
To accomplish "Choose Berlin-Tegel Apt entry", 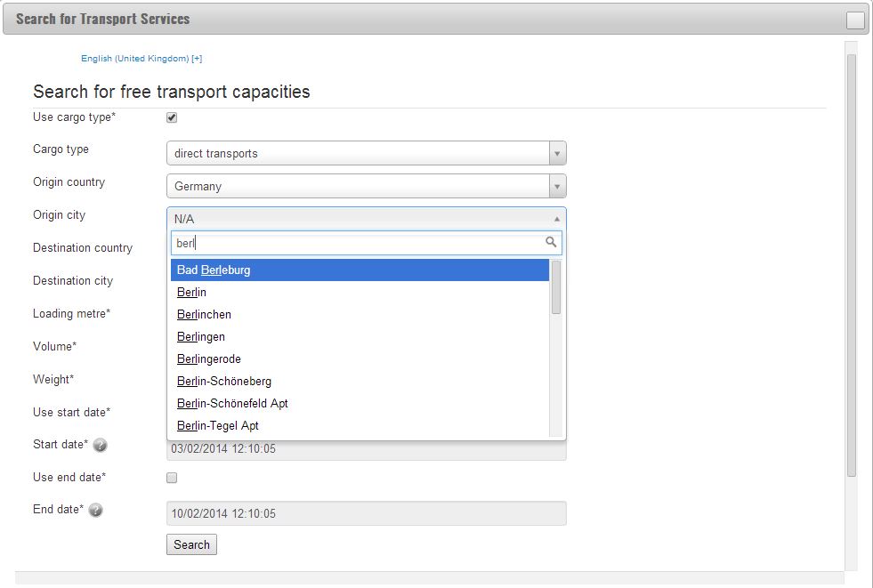I will [x=360, y=425].
